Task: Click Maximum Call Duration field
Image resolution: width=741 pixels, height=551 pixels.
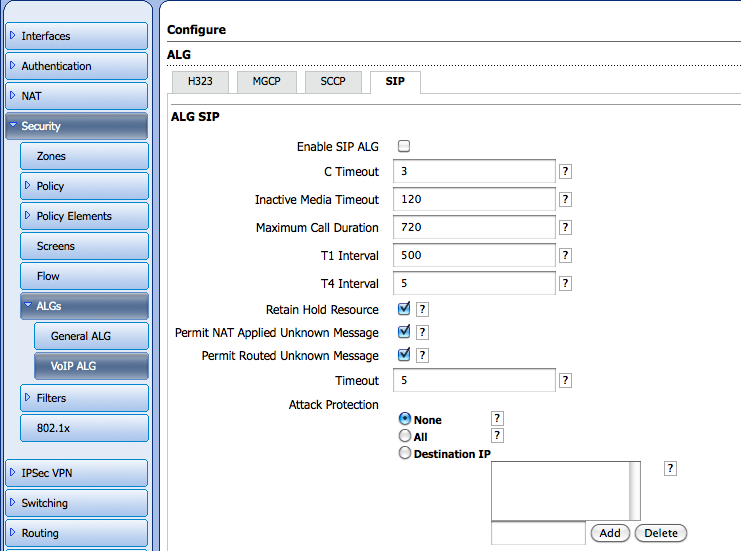Action: tap(474, 227)
